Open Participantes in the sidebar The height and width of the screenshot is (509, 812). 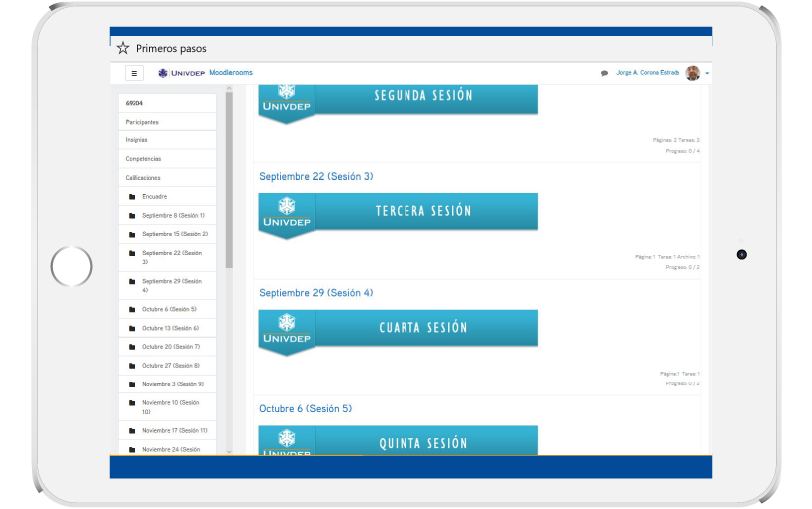(x=167, y=122)
